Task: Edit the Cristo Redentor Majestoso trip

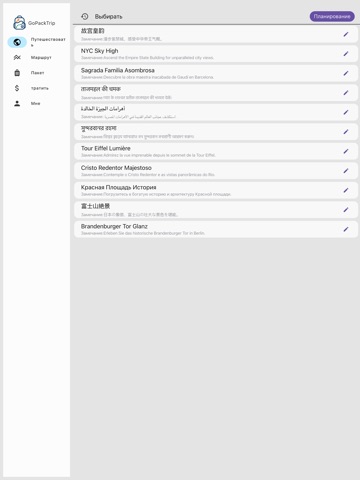Action: point(346,171)
